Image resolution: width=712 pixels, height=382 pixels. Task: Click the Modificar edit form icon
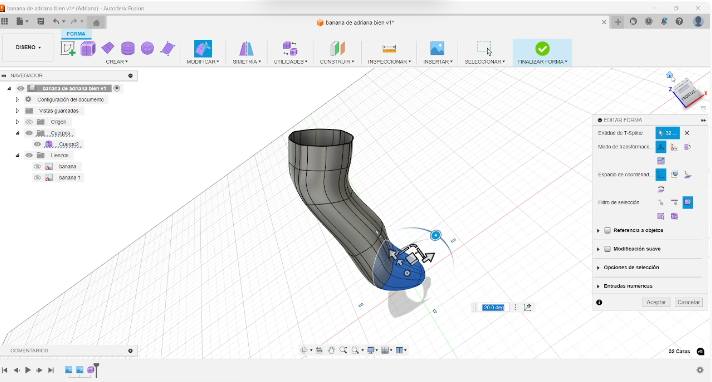click(203, 48)
